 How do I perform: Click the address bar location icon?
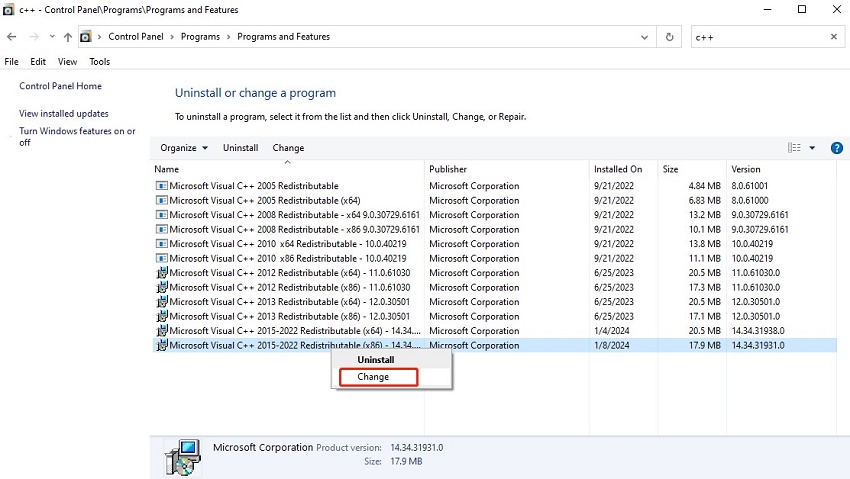click(86, 37)
